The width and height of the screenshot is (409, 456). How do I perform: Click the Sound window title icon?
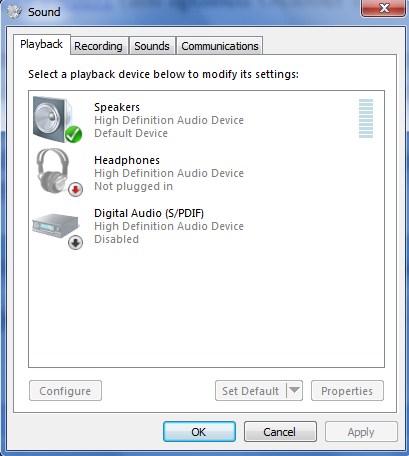14,12
